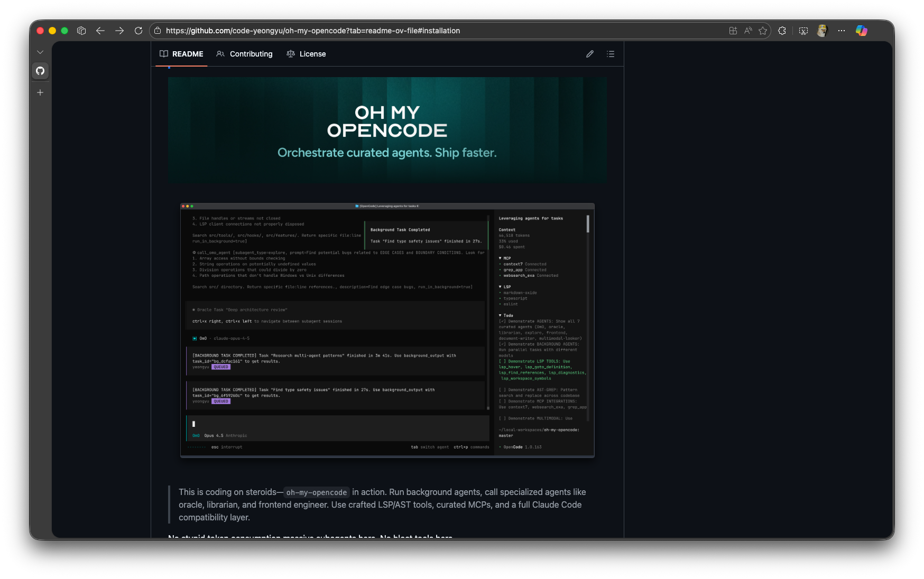Open the split screen icon in address bar
Viewport: 924px width, 579px height.
click(733, 31)
